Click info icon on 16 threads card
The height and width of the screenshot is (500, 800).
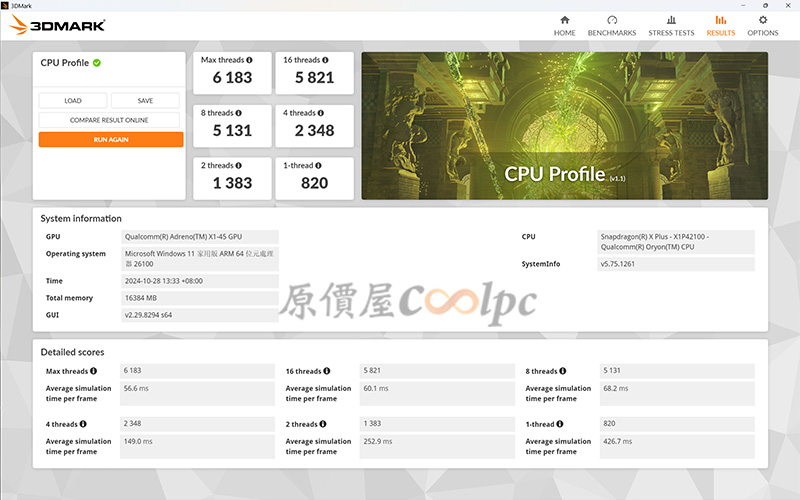[325, 60]
